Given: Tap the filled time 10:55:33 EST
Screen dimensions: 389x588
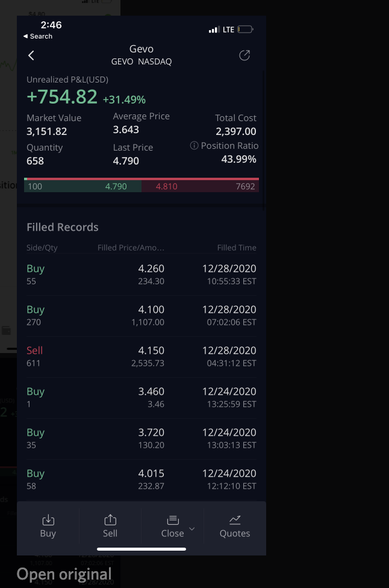Looking at the screenshot, I should (232, 281).
